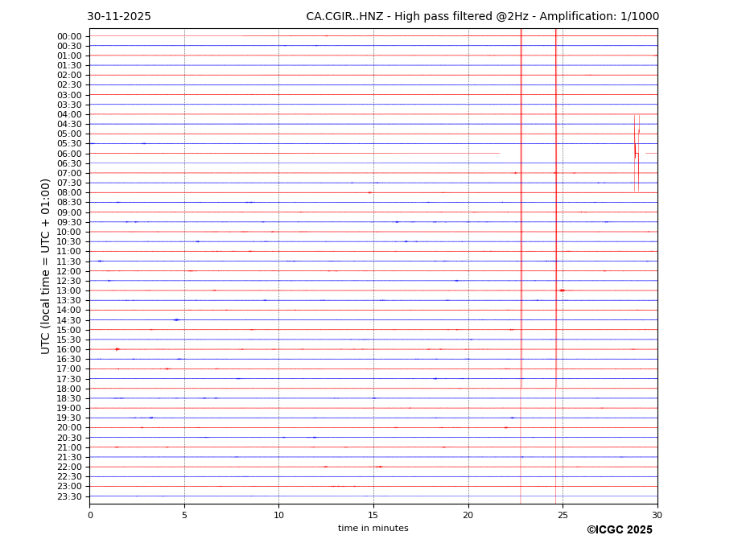
Task: Select the 15 minute x-axis tick label
Action: pos(373,515)
